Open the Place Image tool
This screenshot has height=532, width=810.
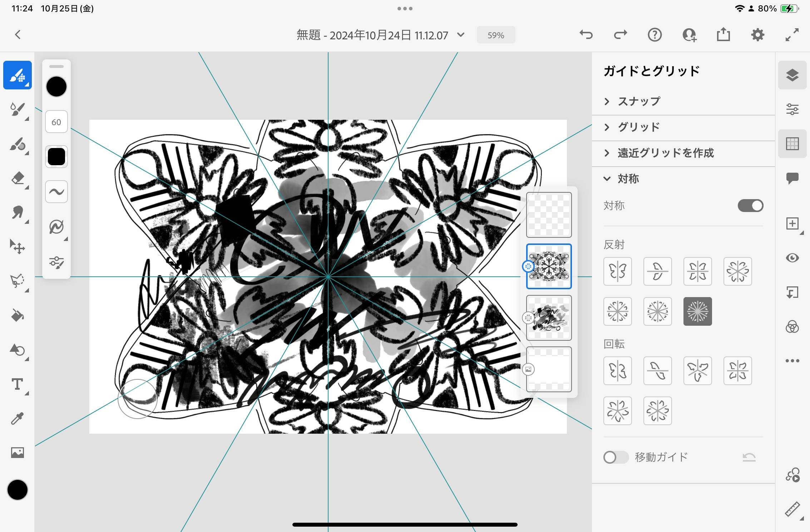pyautogui.click(x=18, y=453)
